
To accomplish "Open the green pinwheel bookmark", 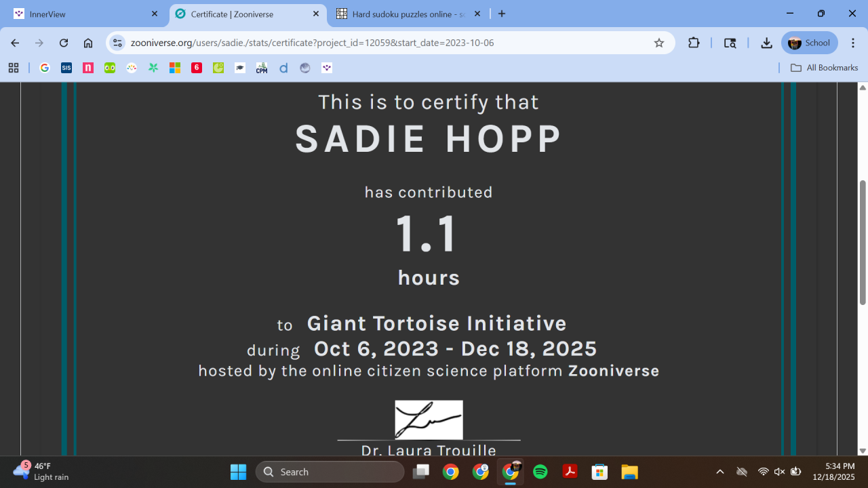I will [x=153, y=68].
